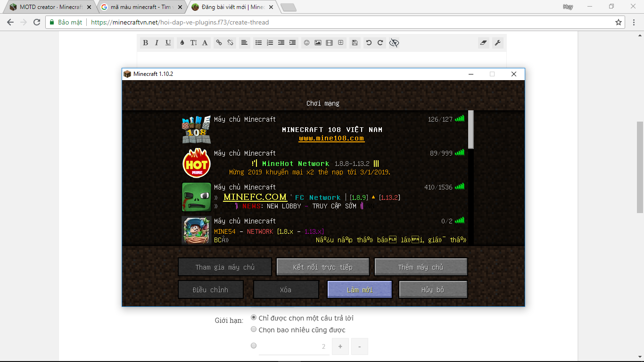Open a new Chrome tab

(x=288, y=7)
